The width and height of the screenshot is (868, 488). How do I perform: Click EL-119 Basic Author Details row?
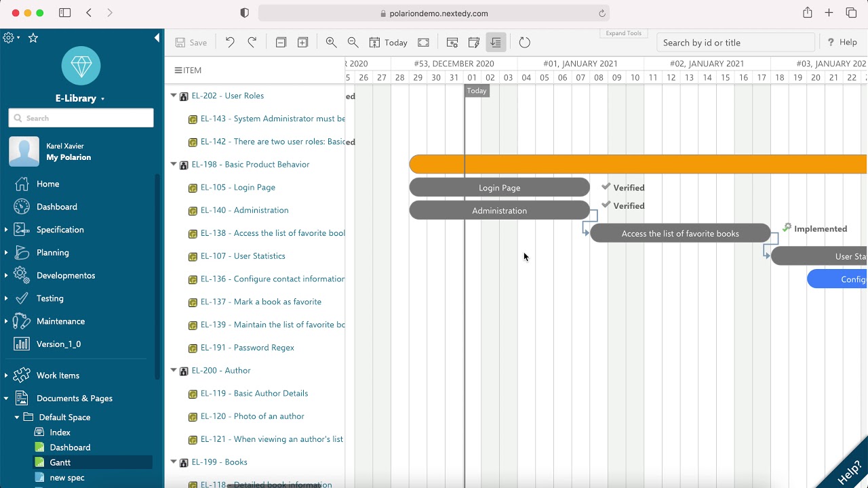click(254, 394)
